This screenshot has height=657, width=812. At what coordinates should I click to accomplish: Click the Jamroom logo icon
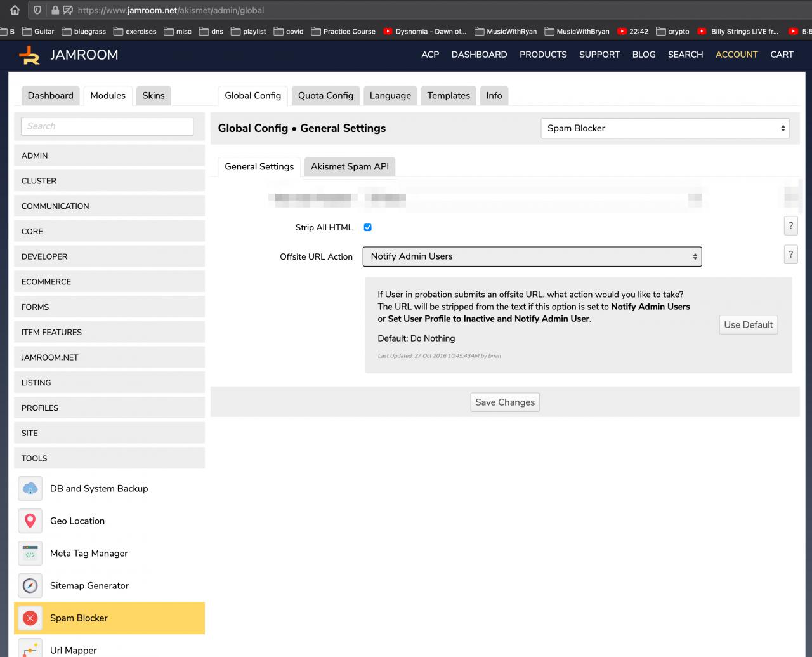click(x=29, y=55)
